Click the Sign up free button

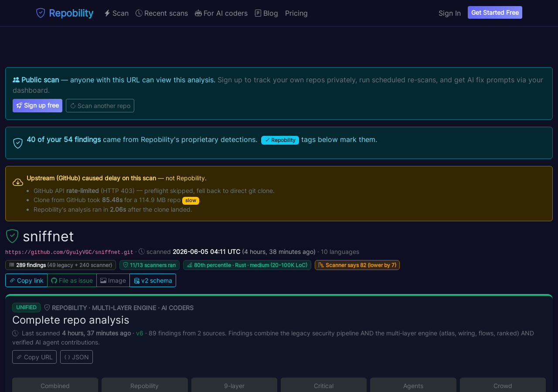(x=37, y=105)
